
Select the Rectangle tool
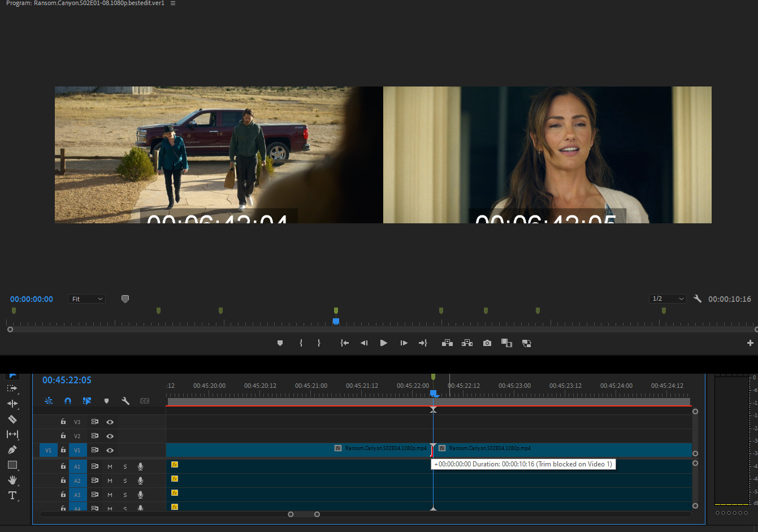[x=12, y=465]
